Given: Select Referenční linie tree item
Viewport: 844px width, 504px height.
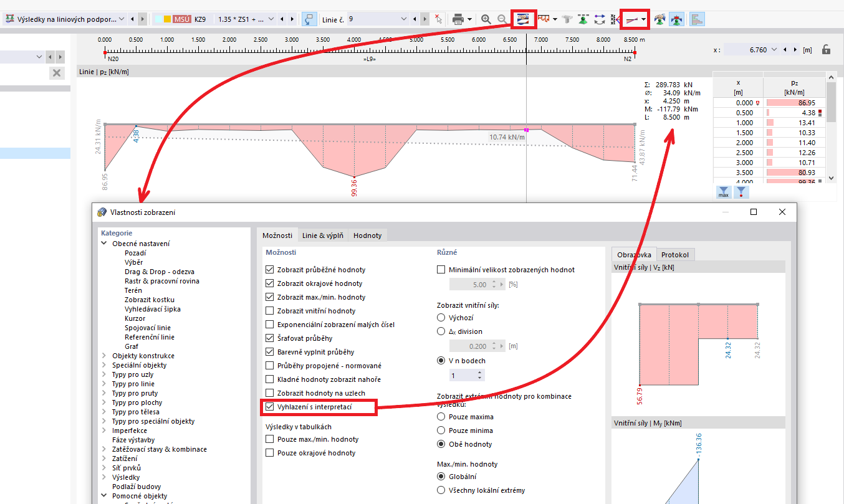Looking at the screenshot, I should click(x=150, y=337).
